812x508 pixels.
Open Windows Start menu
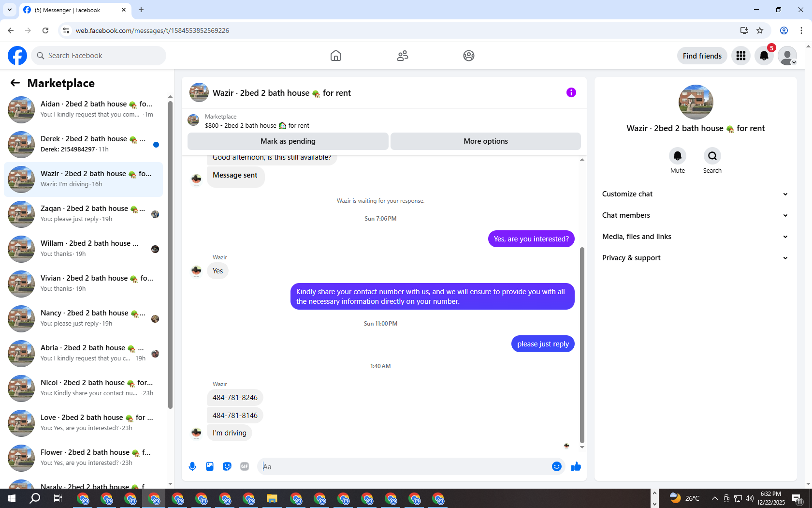pyautogui.click(x=12, y=498)
